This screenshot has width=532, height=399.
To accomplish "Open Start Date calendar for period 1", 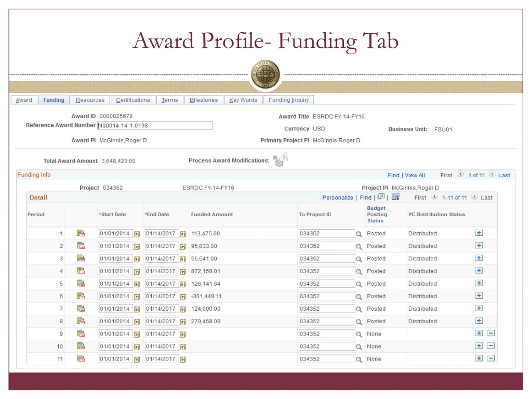I will 137,234.
